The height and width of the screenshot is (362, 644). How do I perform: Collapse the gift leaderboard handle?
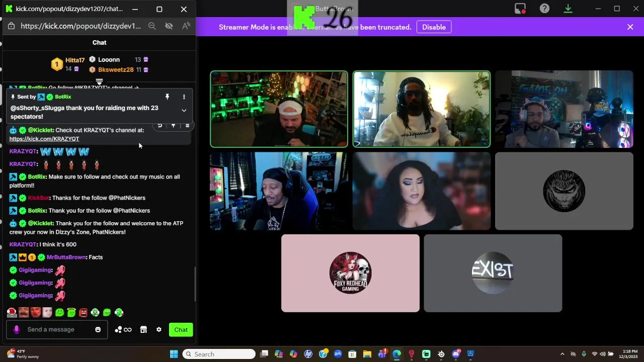[x=99, y=81]
